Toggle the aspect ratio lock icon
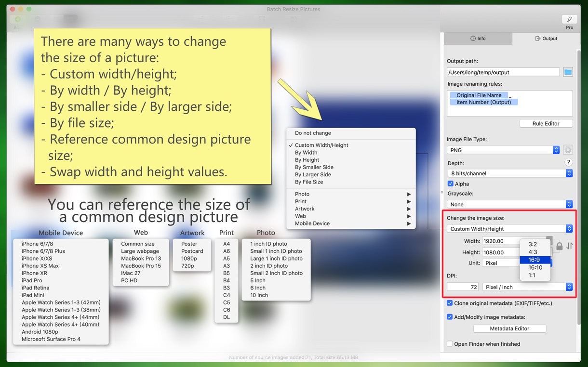The height and width of the screenshot is (367, 588). click(559, 246)
